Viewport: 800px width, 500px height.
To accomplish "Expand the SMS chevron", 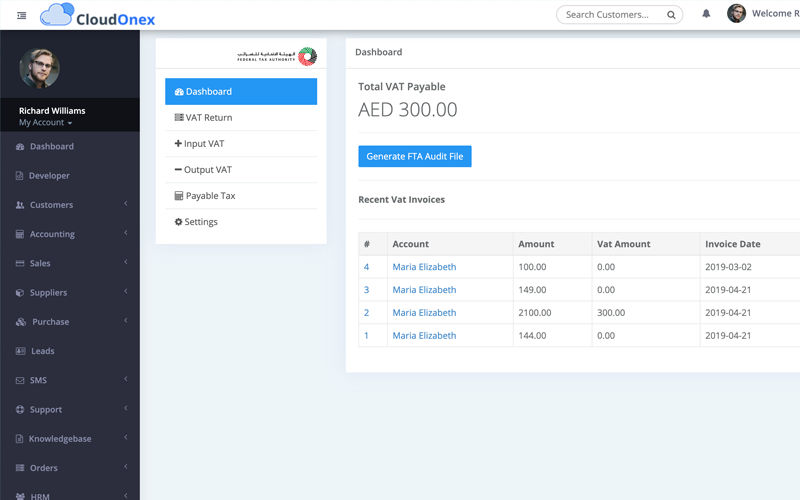I will tap(126, 379).
